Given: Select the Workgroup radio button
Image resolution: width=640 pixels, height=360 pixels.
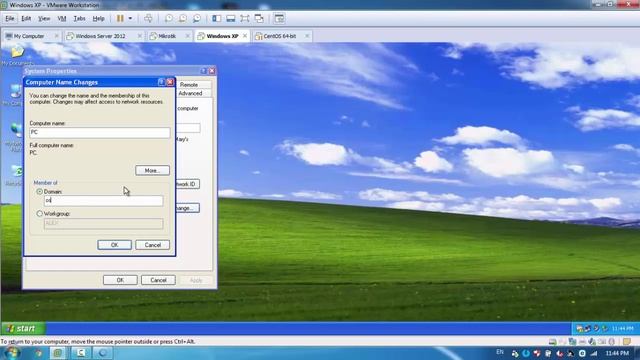Looking at the screenshot, I should point(40,213).
